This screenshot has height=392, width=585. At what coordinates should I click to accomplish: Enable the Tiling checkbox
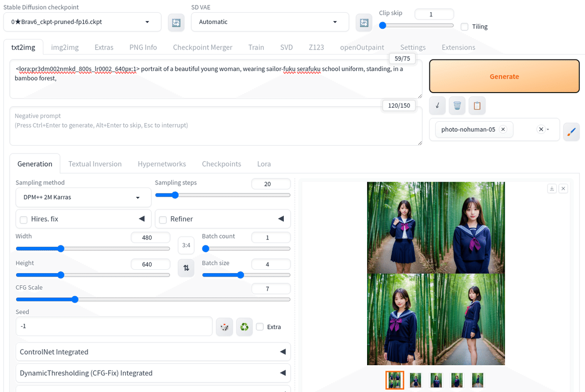(464, 27)
